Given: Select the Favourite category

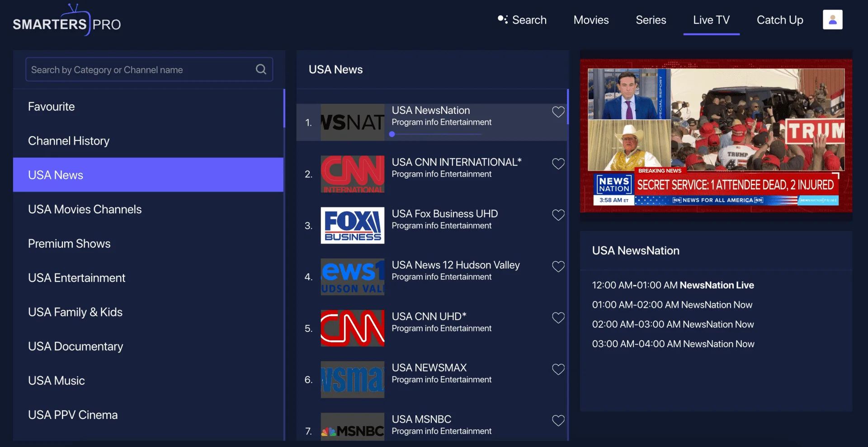Looking at the screenshot, I should click(x=148, y=107).
